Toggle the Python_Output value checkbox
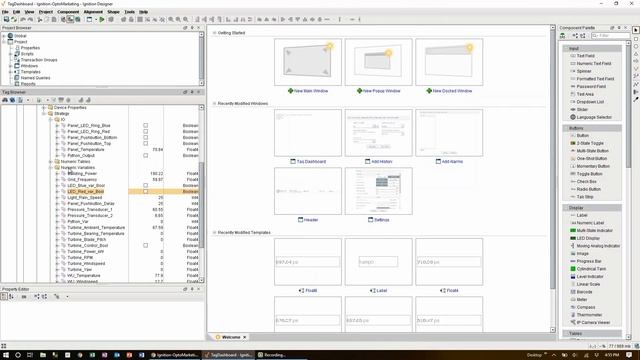This screenshot has height=360, width=640. pos(145,156)
